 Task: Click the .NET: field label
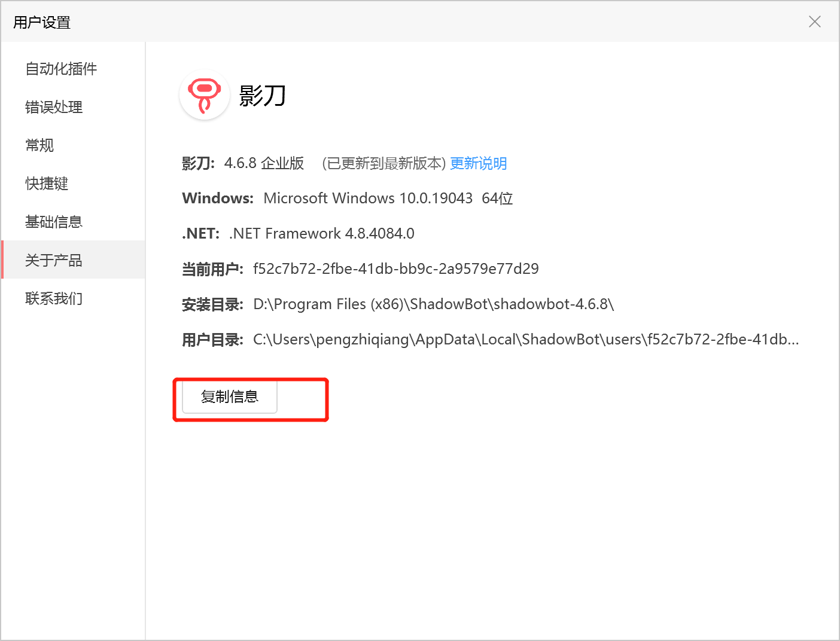tap(200, 233)
